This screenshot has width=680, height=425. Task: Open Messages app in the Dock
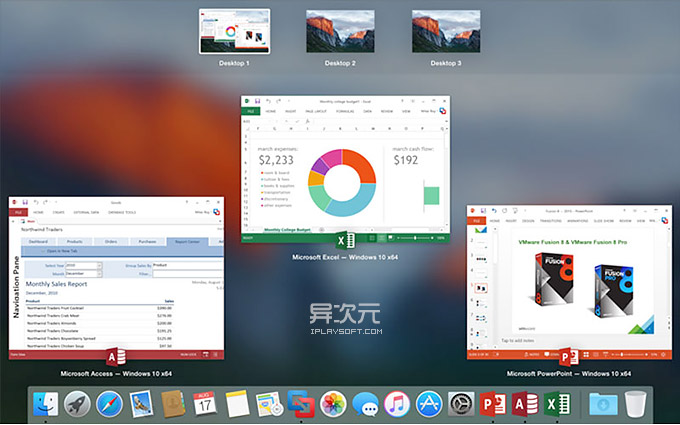[365, 404]
